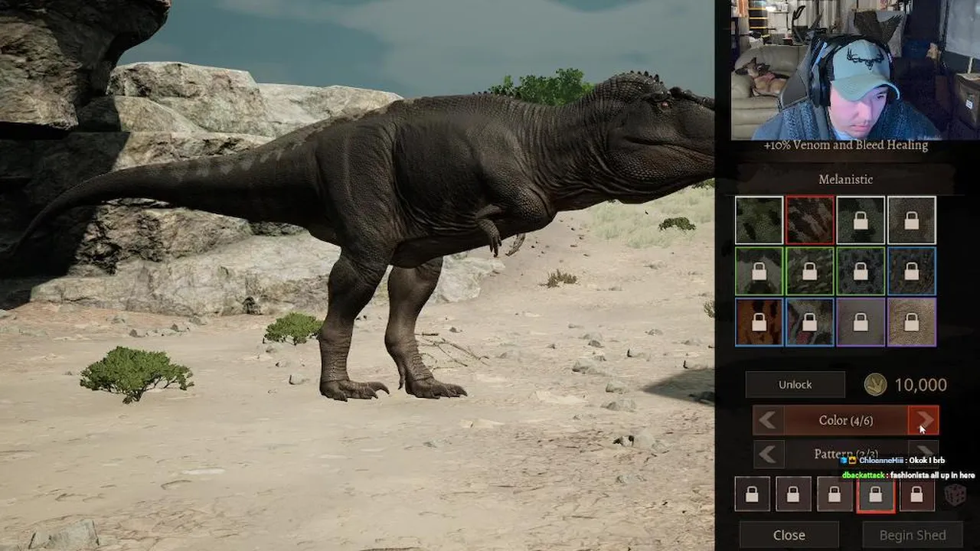Screen dimensions: 980x551
Task: Click the '+10% Venom and Bleed Healing' text
Action: tap(845, 145)
